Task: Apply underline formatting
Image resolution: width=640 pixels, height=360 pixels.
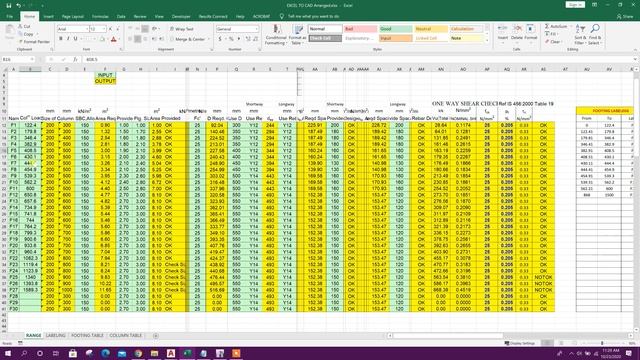Action: point(76,39)
